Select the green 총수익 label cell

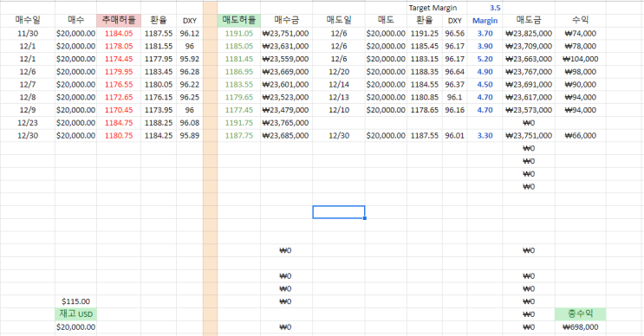tap(581, 313)
